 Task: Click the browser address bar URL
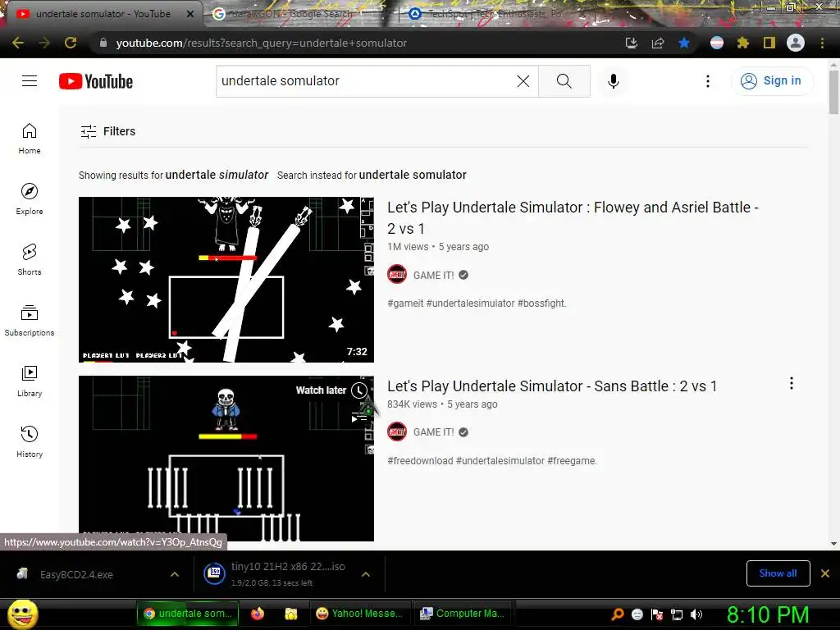tap(262, 43)
